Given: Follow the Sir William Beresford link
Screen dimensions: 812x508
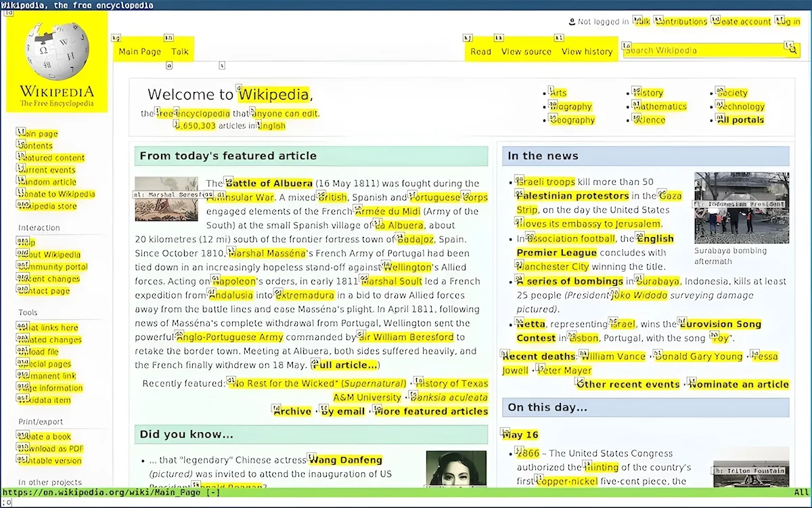Looking at the screenshot, I should [406, 337].
